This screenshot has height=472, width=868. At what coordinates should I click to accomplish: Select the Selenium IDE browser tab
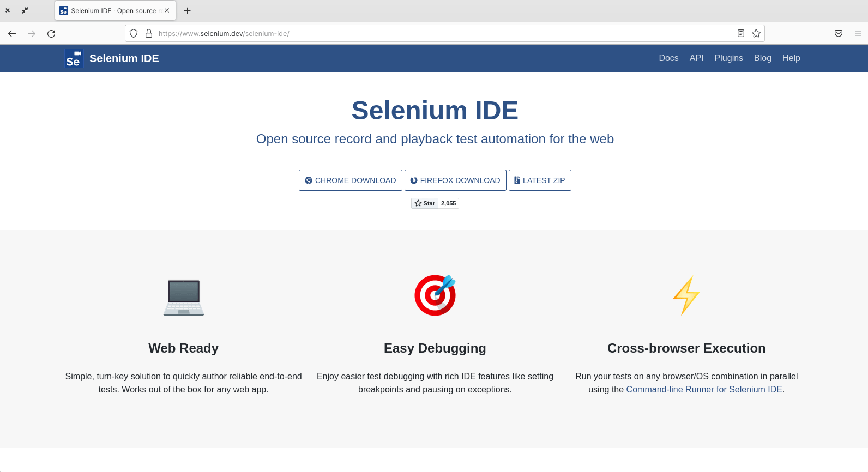click(x=115, y=10)
